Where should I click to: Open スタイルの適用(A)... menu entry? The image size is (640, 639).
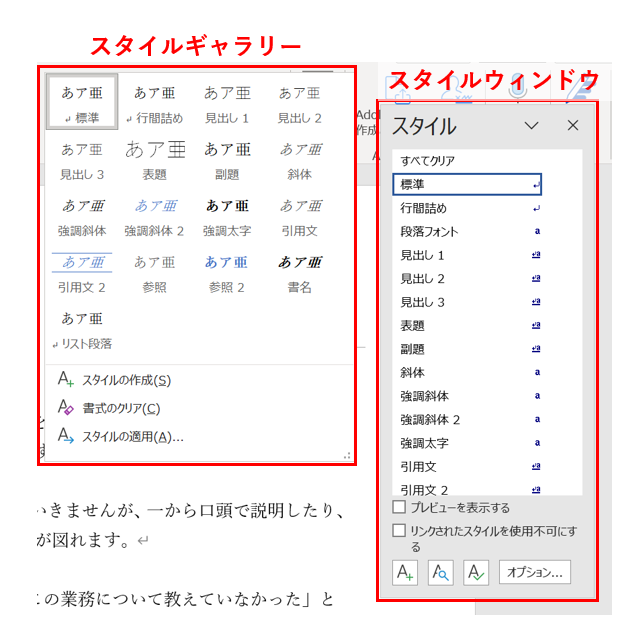[133, 437]
